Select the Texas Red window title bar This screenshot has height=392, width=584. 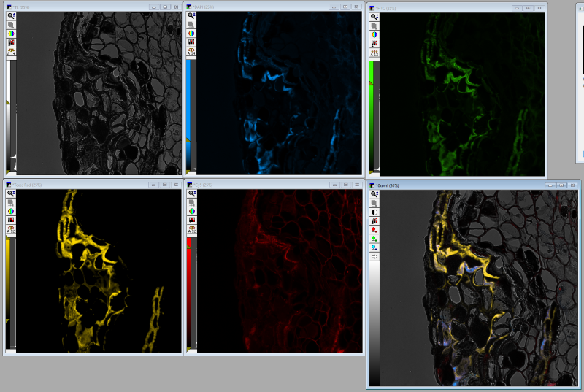(73, 184)
